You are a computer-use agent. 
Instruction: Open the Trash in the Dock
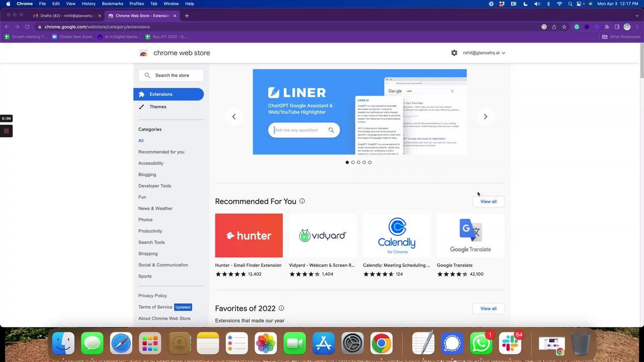click(x=581, y=344)
